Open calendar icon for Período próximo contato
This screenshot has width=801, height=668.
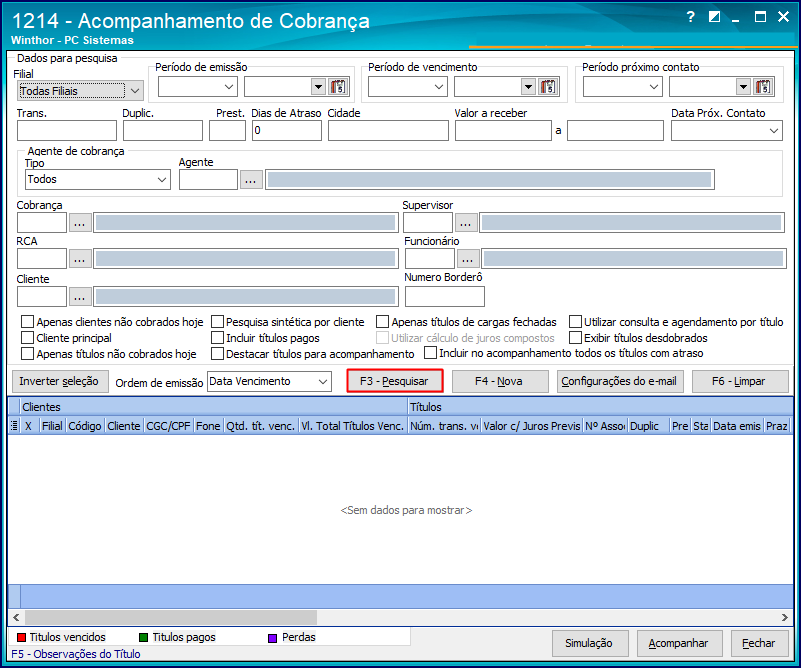pos(763,87)
